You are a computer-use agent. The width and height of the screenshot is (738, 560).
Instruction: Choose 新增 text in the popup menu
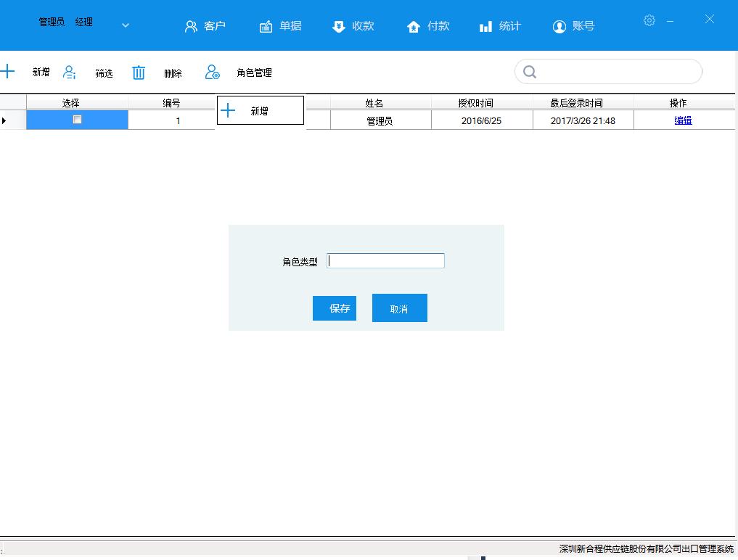pos(259,111)
